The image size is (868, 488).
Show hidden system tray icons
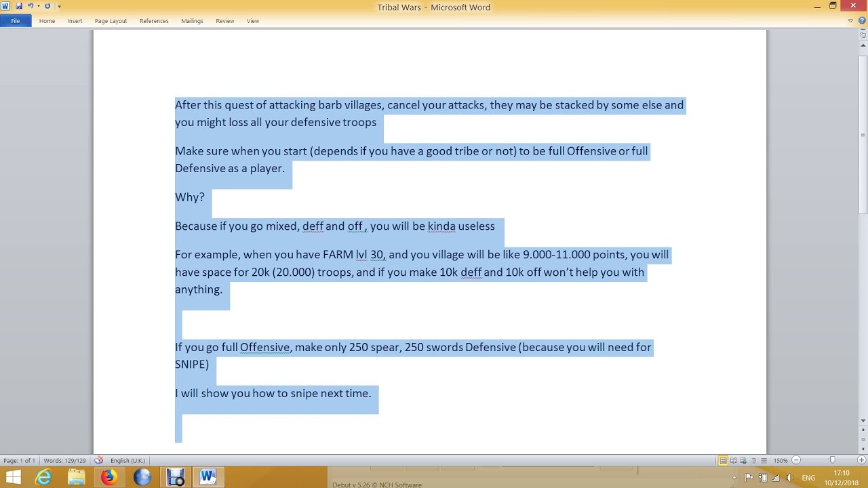[x=734, y=478]
